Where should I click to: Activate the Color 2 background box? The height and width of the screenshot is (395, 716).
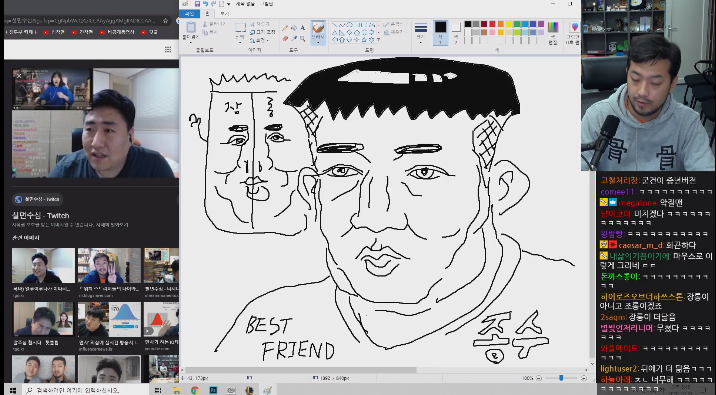pyautogui.click(x=456, y=32)
